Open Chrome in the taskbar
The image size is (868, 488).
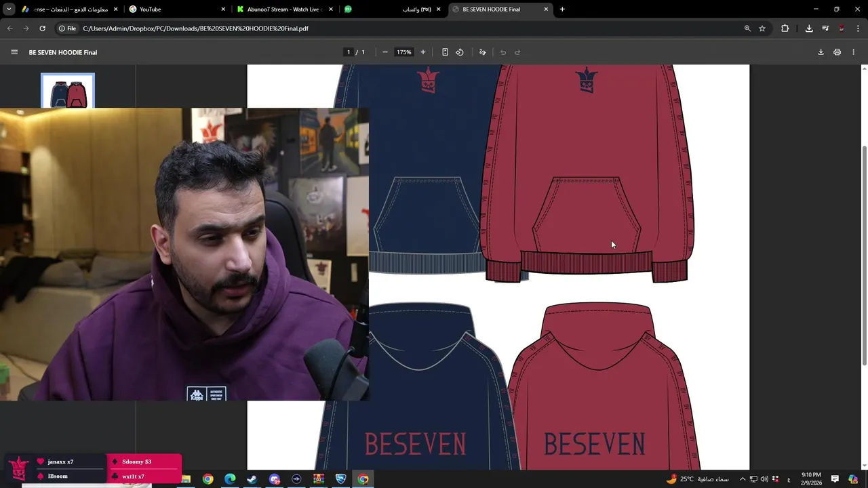tap(208, 479)
